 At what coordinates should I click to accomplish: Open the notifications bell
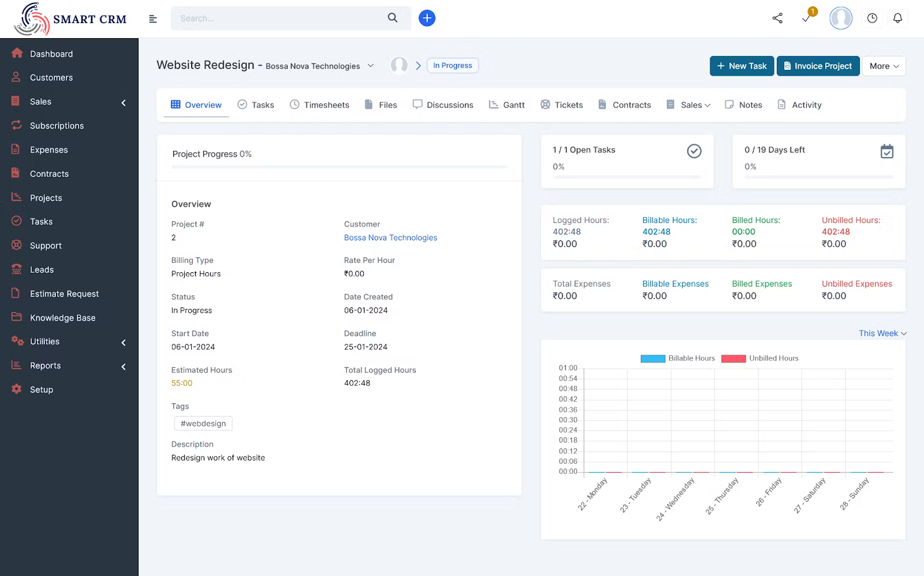(x=897, y=18)
